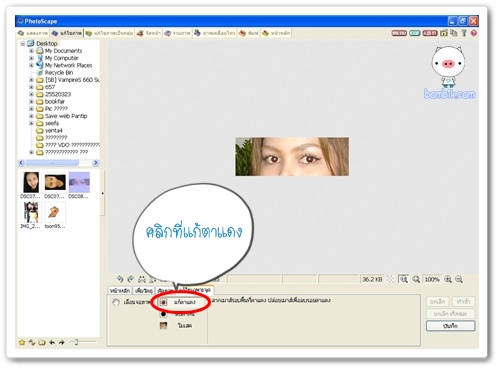
Task: Click the Undo All button
Action: click(x=450, y=314)
